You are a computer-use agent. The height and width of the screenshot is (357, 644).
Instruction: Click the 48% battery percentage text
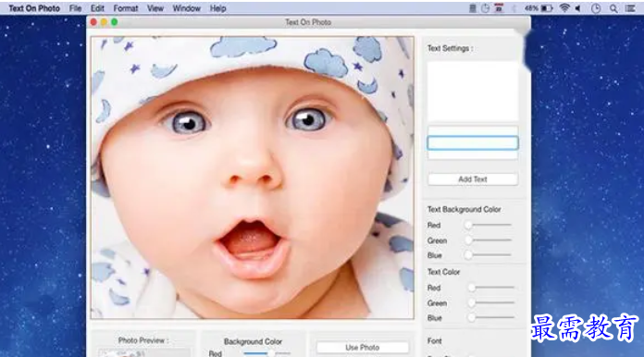pos(531,8)
